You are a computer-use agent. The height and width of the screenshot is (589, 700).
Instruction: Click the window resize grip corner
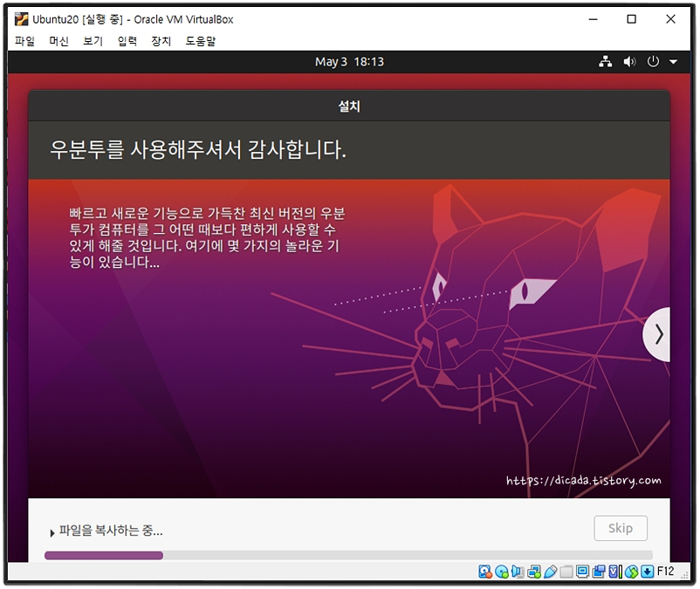(685, 576)
